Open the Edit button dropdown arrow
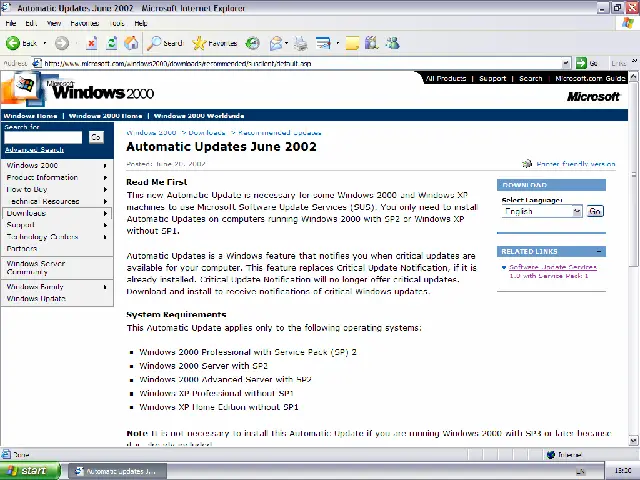The height and width of the screenshot is (480, 640). 338,43
